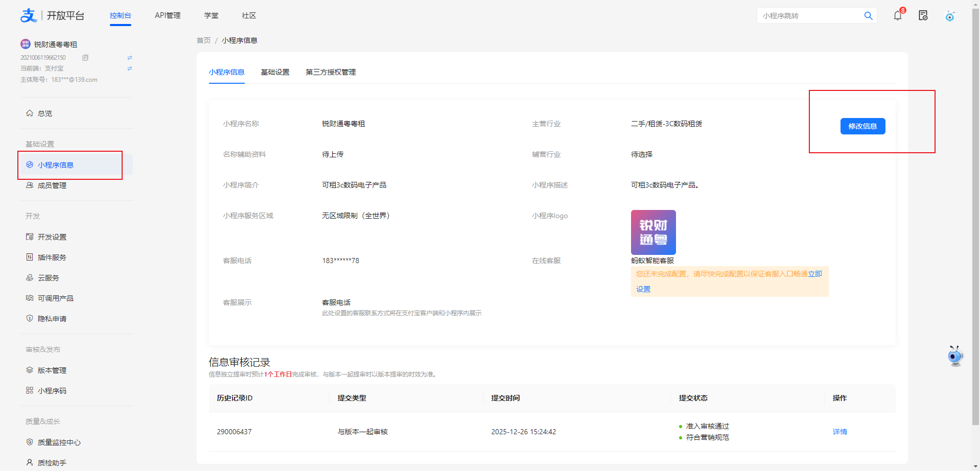Click the 首页 breadcrumb link
Screen dimensions: 980x471
tap(203, 40)
